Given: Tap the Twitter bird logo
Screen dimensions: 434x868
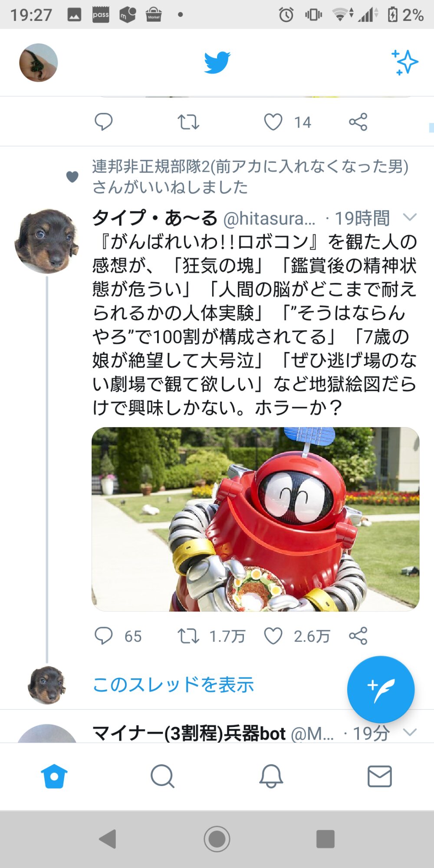Looking at the screenshot, I should coord(217,62).
